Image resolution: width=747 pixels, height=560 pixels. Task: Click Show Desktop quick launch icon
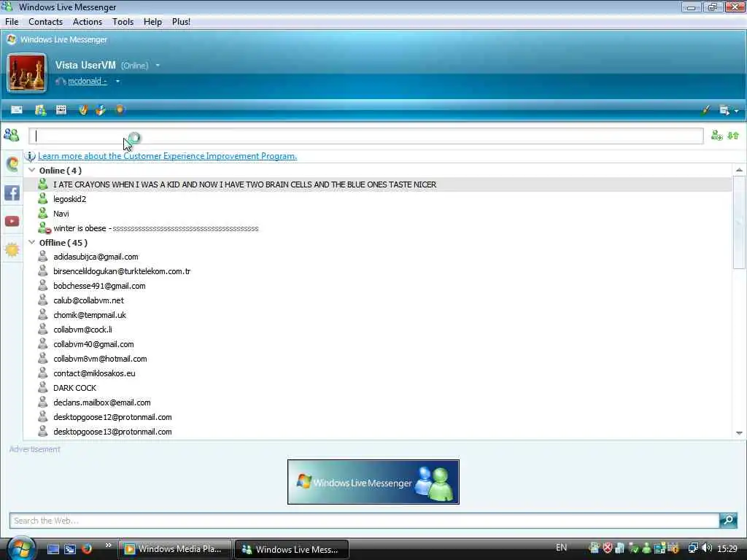click(x=53, y=549)
